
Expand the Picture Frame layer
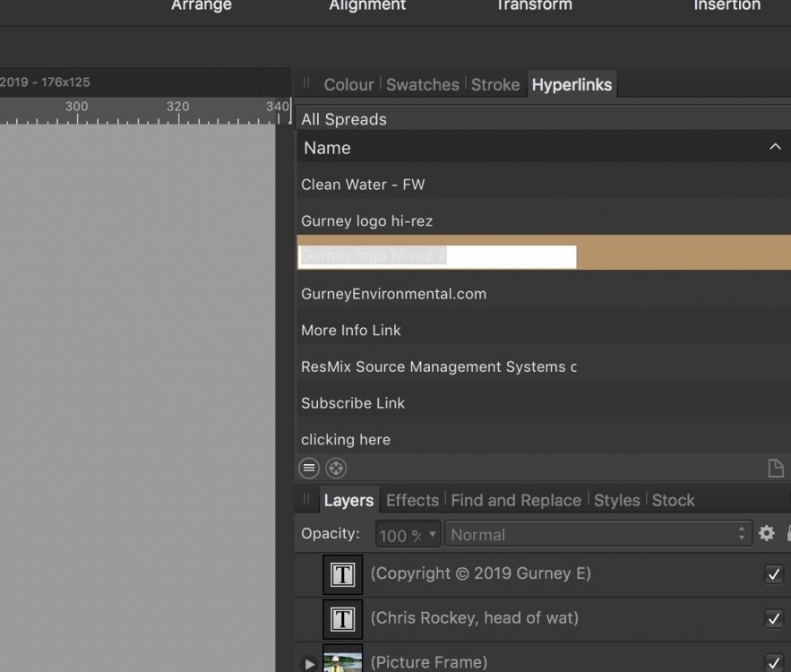(309, 664)
